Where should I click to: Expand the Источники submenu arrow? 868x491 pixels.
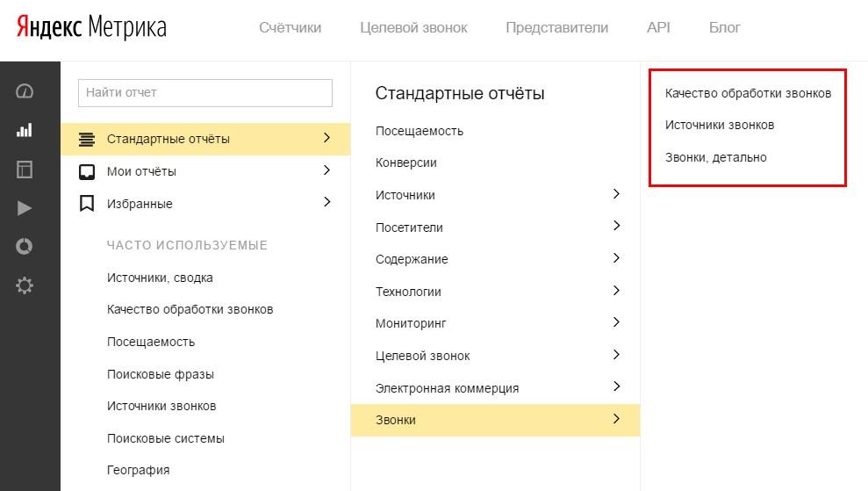pos(616,194)
